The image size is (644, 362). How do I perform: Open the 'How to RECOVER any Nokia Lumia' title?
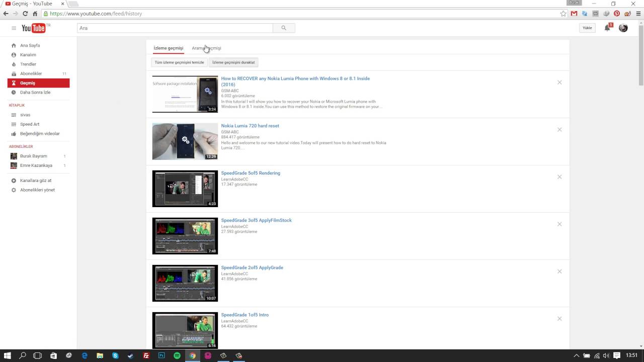[295, 81]
